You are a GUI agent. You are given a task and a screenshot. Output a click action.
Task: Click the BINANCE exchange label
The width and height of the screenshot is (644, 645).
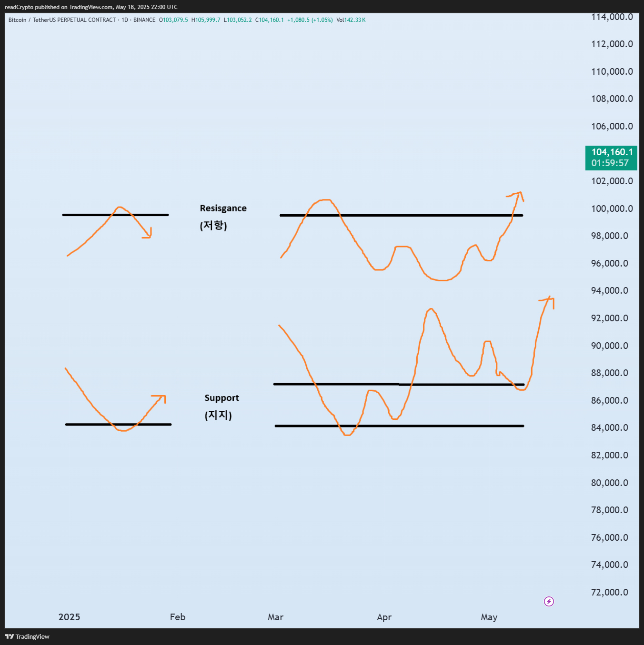coord(144,20)
